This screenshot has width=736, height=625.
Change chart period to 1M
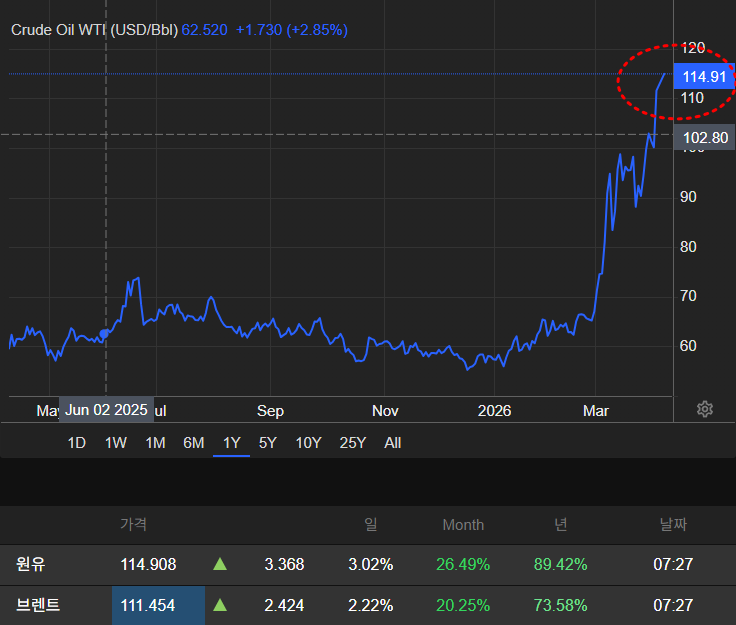pos(155,443)
